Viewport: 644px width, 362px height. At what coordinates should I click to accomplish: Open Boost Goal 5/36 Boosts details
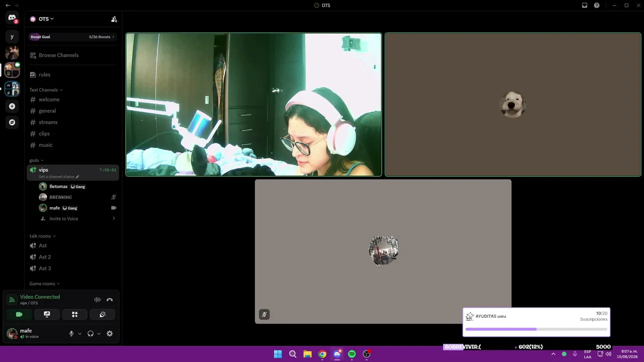pyautogui.click(x=73, y=37)
